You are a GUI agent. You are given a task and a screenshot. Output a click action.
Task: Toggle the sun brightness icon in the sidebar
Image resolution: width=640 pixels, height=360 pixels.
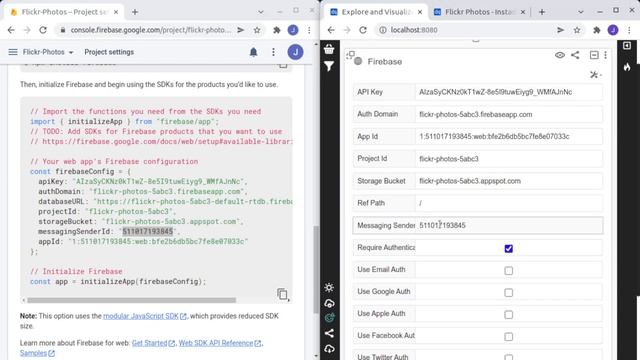[x=329, y=287]
